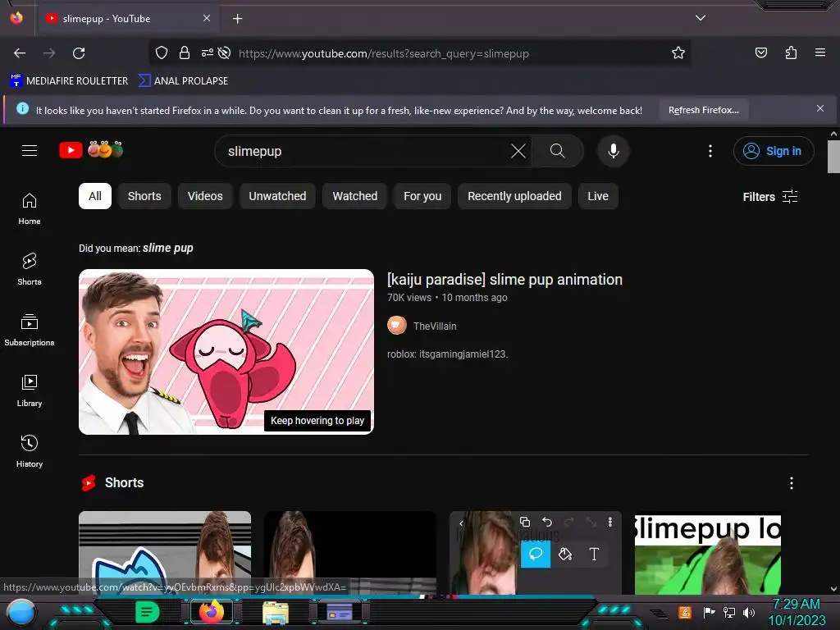Viewport: 840px width, 630px height.
Task: Open the second bookmark in the bookmarks toolbar
Action: point(183,81)
